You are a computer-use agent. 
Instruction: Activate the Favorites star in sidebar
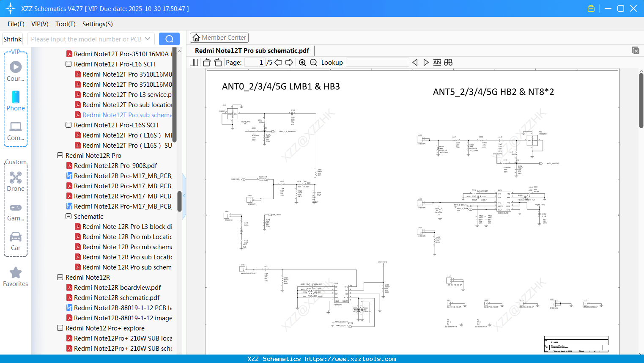[16, 276]
